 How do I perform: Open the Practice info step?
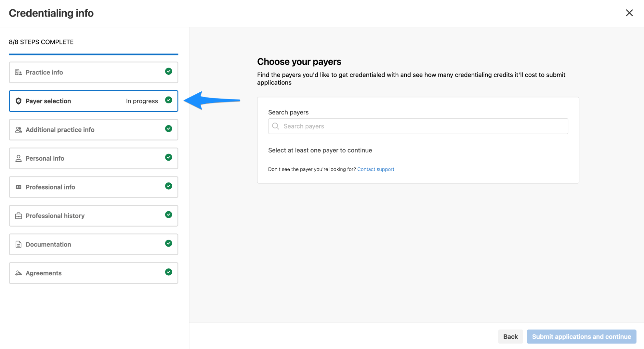(x=93, y=72)
